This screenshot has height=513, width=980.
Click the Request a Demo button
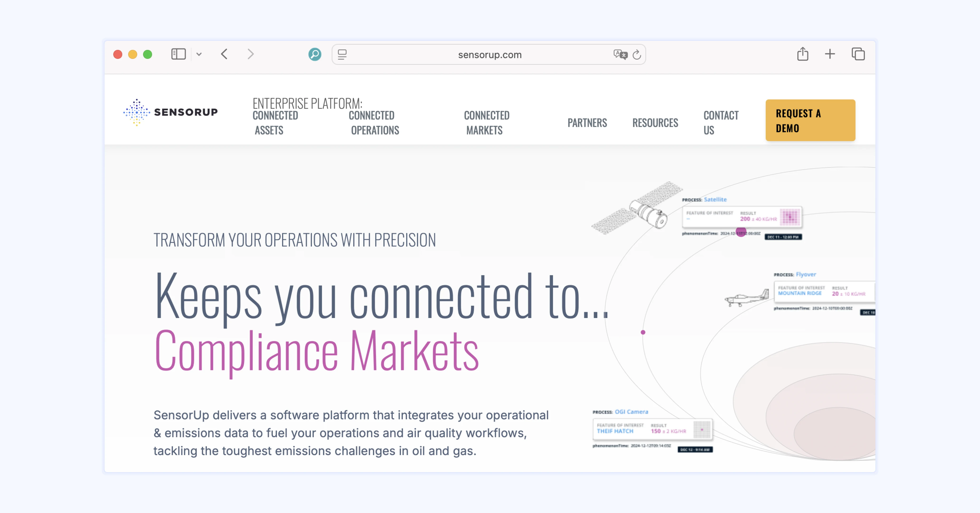(x=810, y=121)
